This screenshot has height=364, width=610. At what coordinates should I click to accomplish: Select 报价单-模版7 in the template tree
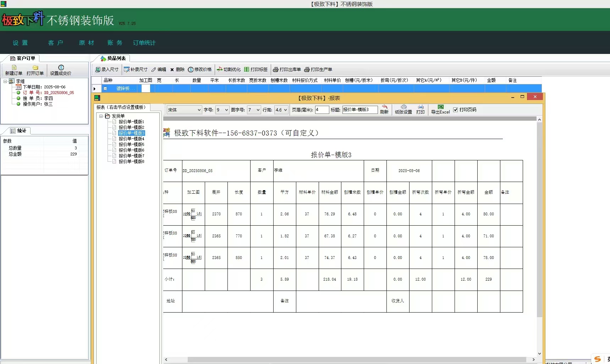(131, 156)
